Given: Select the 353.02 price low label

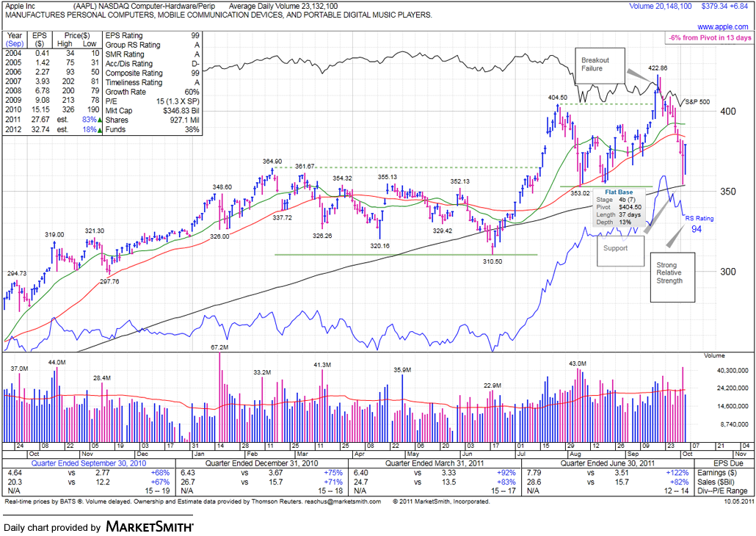Looking at the screenshot, I should (581, 193).
